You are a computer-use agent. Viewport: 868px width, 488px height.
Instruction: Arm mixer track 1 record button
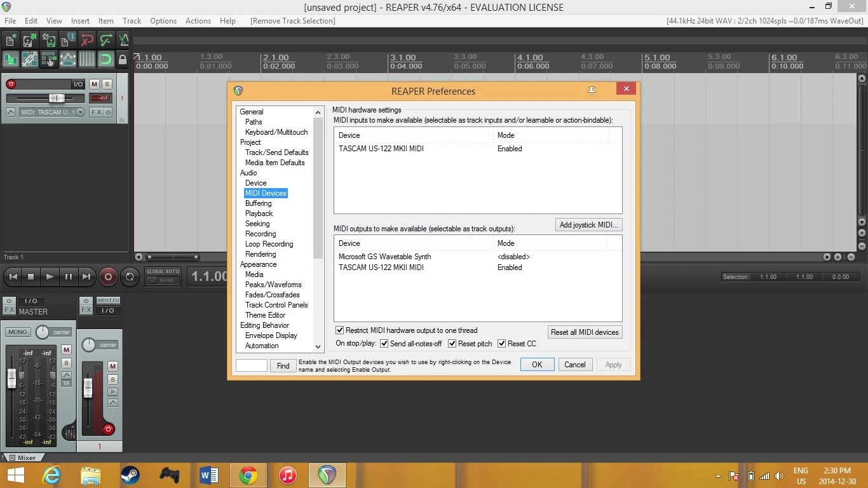pos(108,429)
